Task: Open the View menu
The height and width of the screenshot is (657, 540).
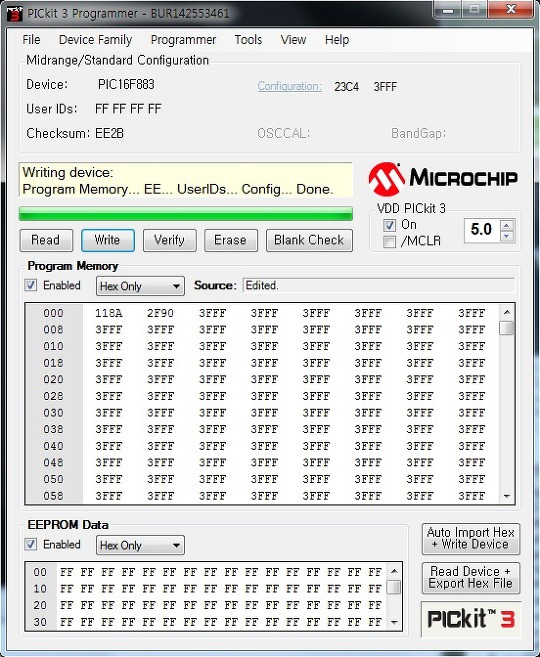Action: 293,40
